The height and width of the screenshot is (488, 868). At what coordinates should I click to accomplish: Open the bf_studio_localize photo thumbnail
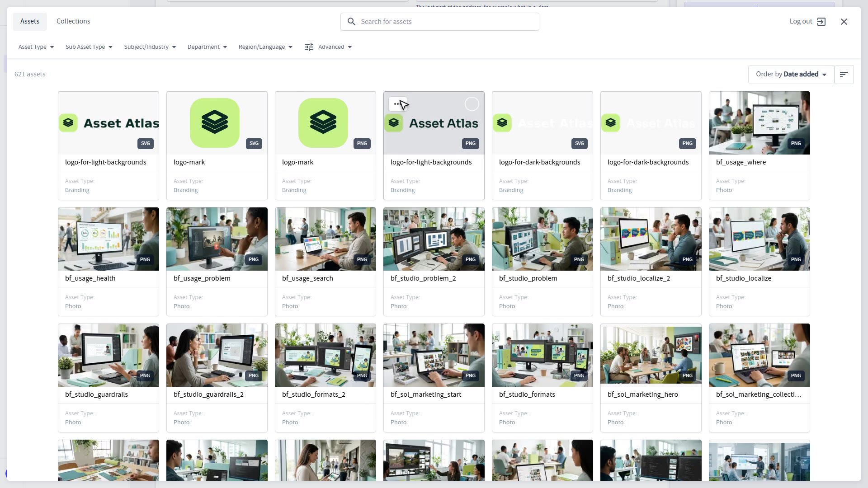759,239
